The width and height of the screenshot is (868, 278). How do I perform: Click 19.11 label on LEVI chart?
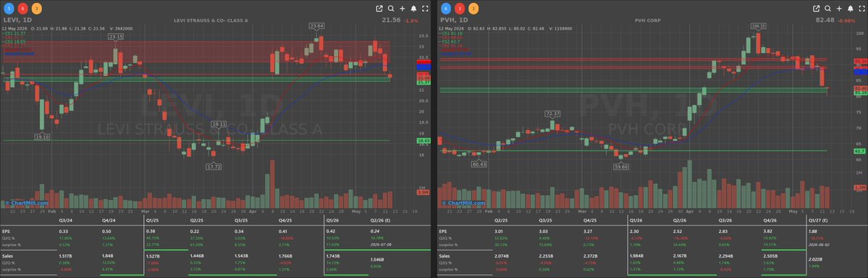tap(219, 124)
